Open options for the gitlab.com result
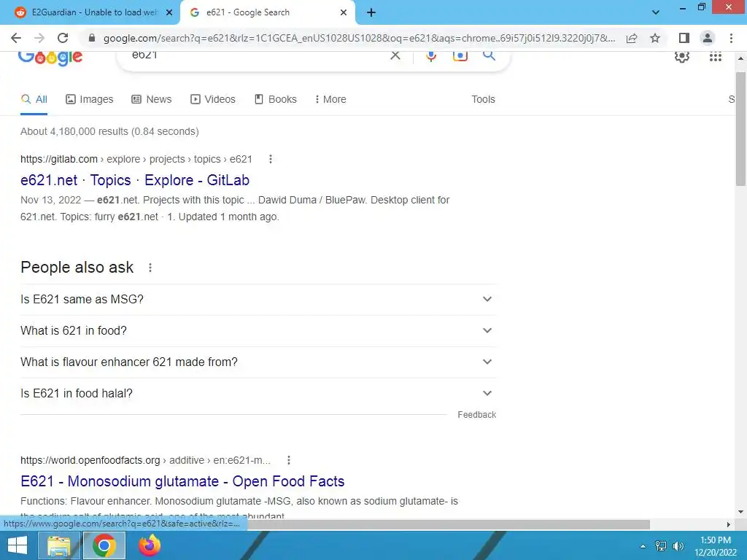 pos(271,159)
